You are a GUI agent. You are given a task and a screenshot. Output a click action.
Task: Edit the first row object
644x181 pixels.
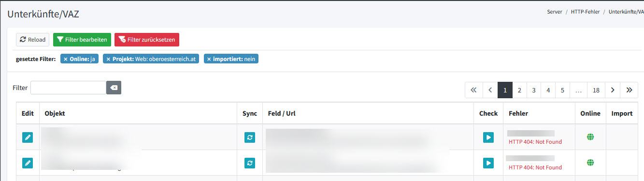coord(28,137)
